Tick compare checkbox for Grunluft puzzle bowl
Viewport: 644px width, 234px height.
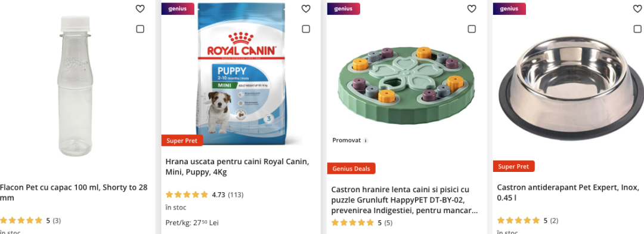click(x=472, y=29)
